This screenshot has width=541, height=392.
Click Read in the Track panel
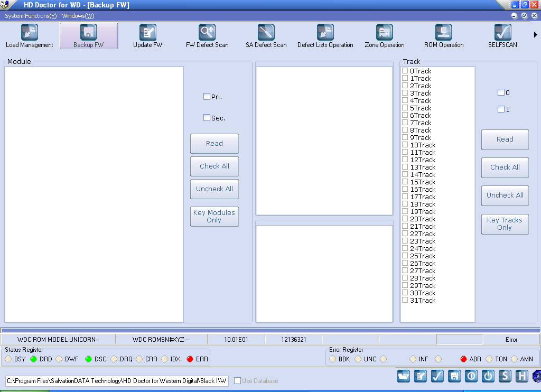pos(505,139)
